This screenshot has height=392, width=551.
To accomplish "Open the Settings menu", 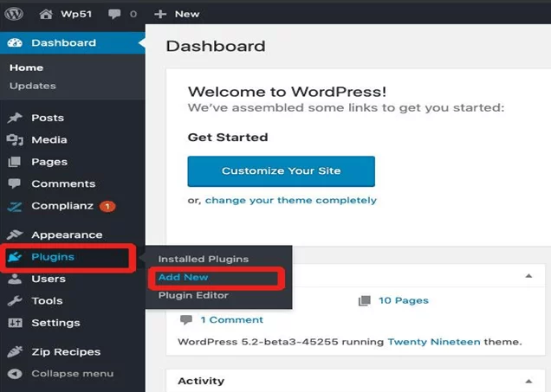I will click(x=55, y=323).
